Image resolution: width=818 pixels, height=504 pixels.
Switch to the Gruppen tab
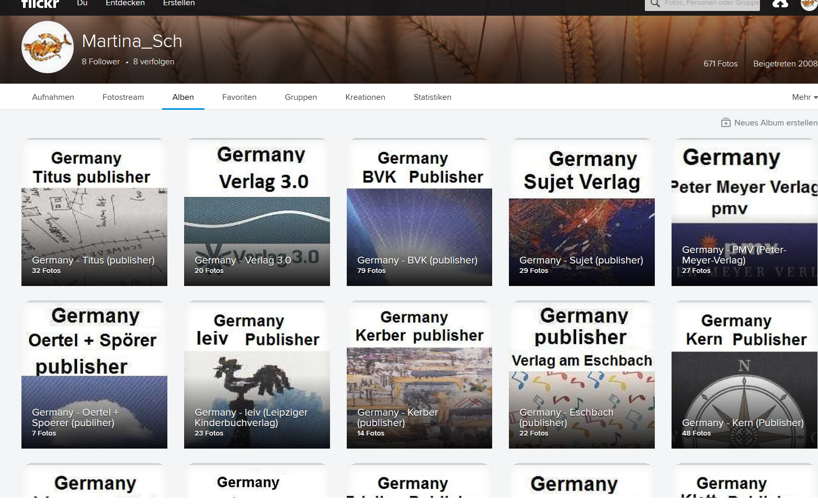[x=301, y=97]
